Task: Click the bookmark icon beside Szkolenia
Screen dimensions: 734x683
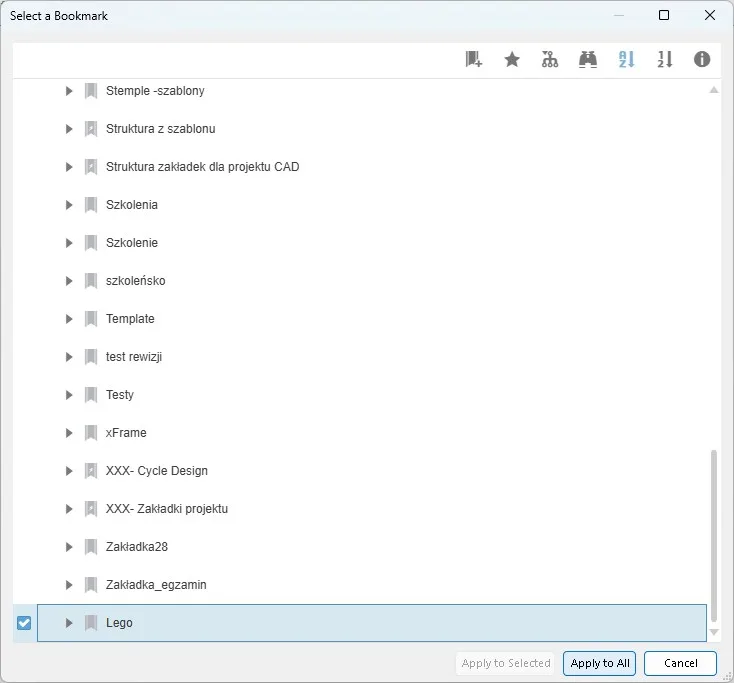Action: coord(91,205)
